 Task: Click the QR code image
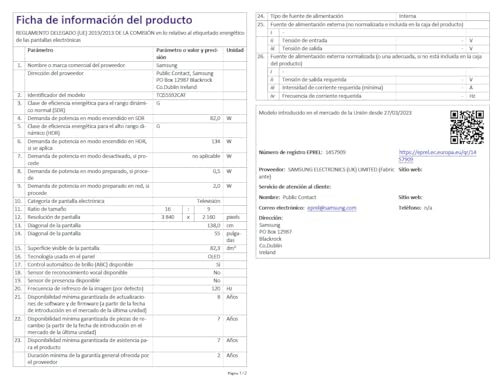(467, 127)
